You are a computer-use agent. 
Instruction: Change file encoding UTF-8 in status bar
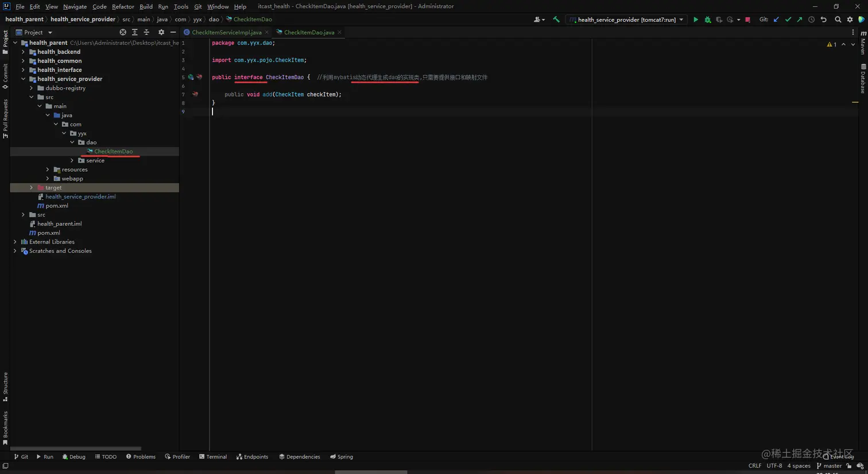point(774,466)
